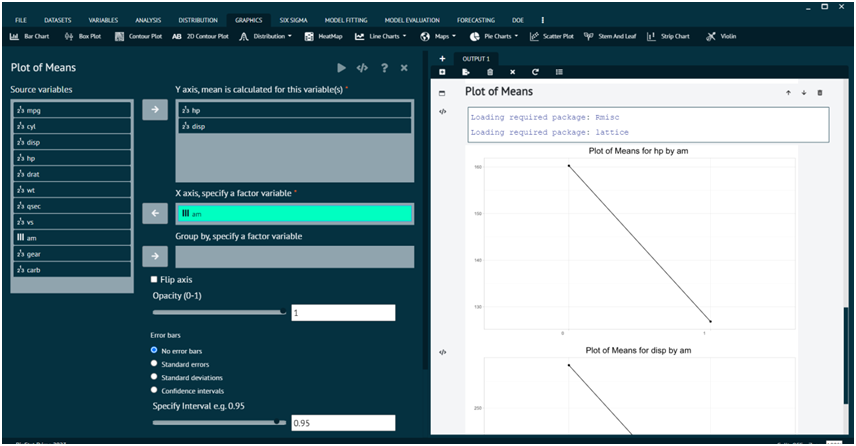Toggle the Flip axis checkbox
This screenshot has height=446, width=856.
[154, 280]
